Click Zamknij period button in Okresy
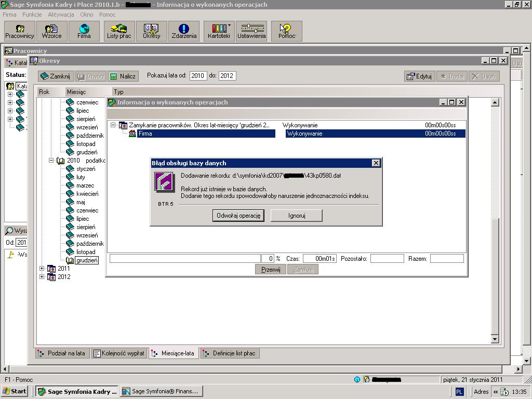 (x=56, y=76)
